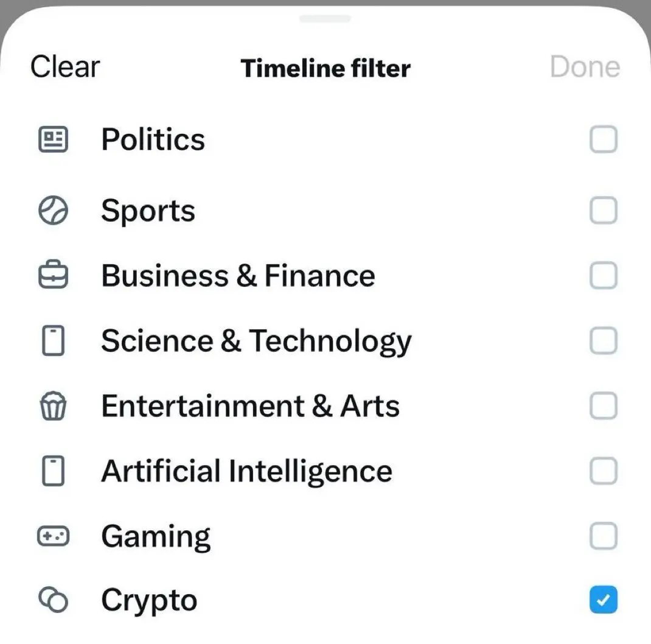Screen dimensions: 651x644
Task: Tick the Artificial Intelligence checkbox
Action: (x=604, y=471)
